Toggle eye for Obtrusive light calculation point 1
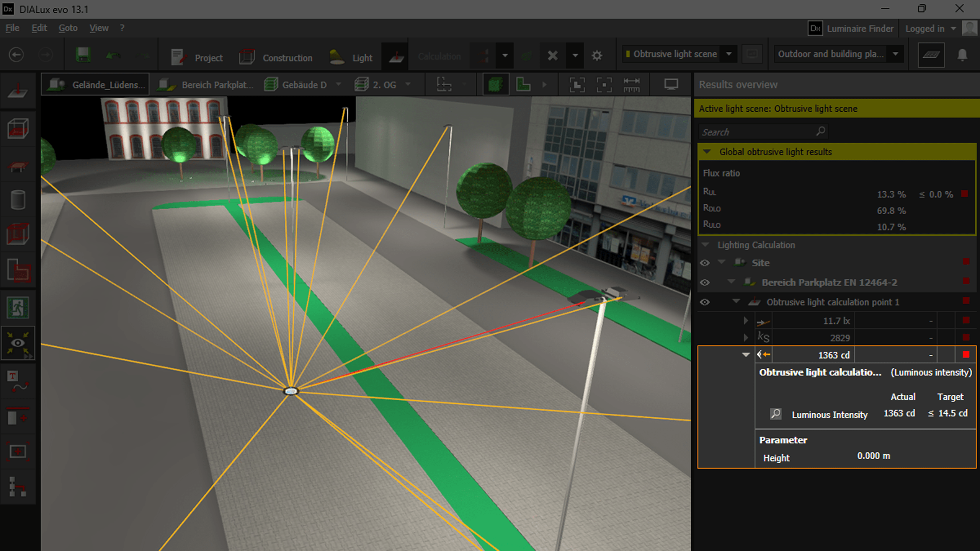The width and height of the screenshot is (980, 551). pos(705,302)
